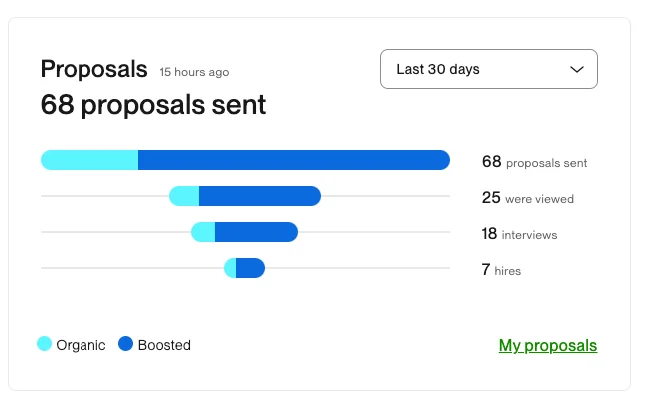Click boosted segment of hires bar

250,268
